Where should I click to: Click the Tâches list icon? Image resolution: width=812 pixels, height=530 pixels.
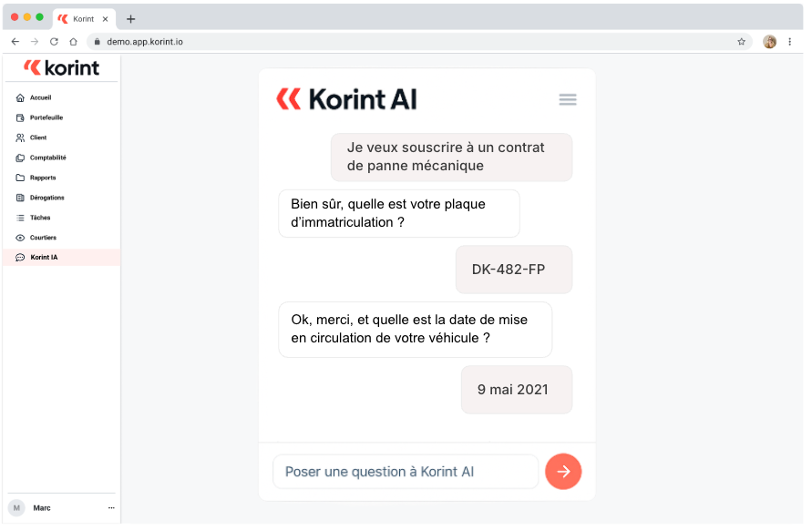point(20,218)
